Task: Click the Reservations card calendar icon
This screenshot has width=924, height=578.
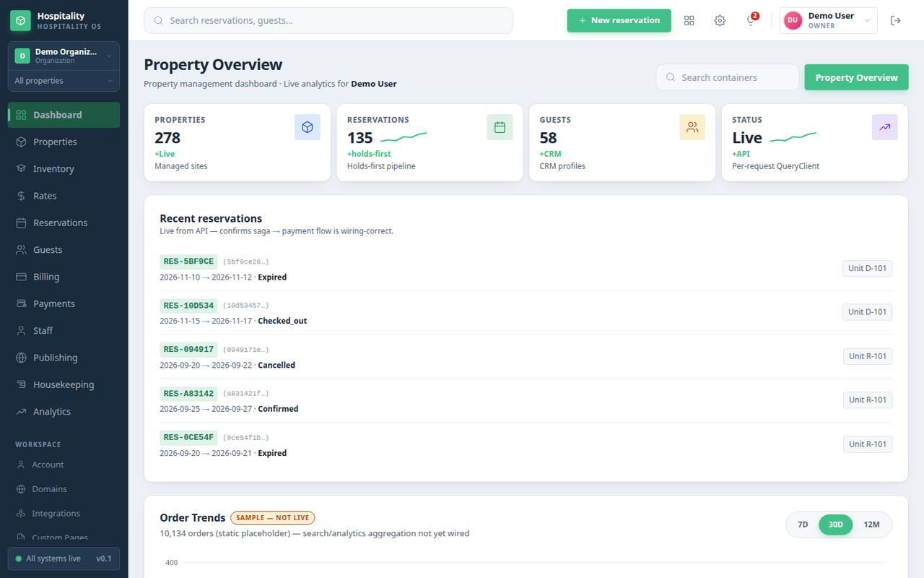Action: point(500,127)
